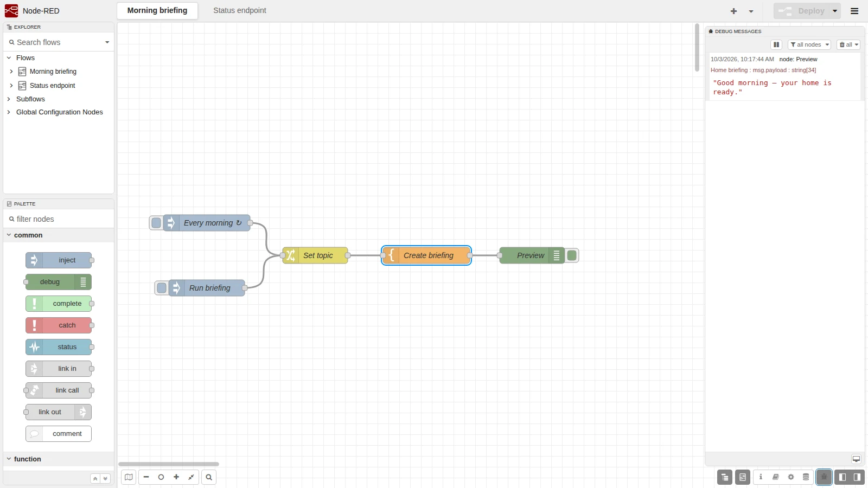868x488 pixels.
Task: Zoom canvas to fit
Action: (192, 477)
